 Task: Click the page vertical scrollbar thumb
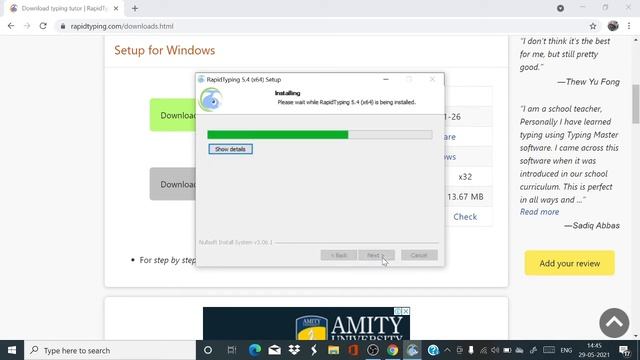[636, 104]
